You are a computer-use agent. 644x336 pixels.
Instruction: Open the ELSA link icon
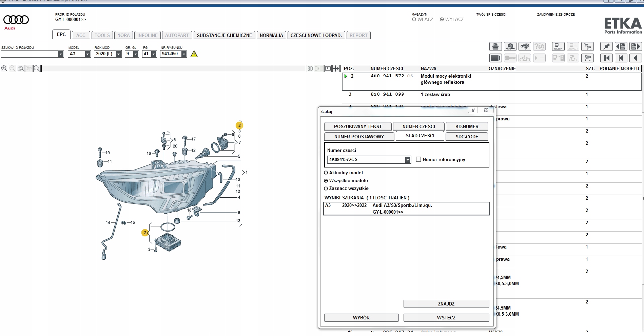(x=558, y=46)
